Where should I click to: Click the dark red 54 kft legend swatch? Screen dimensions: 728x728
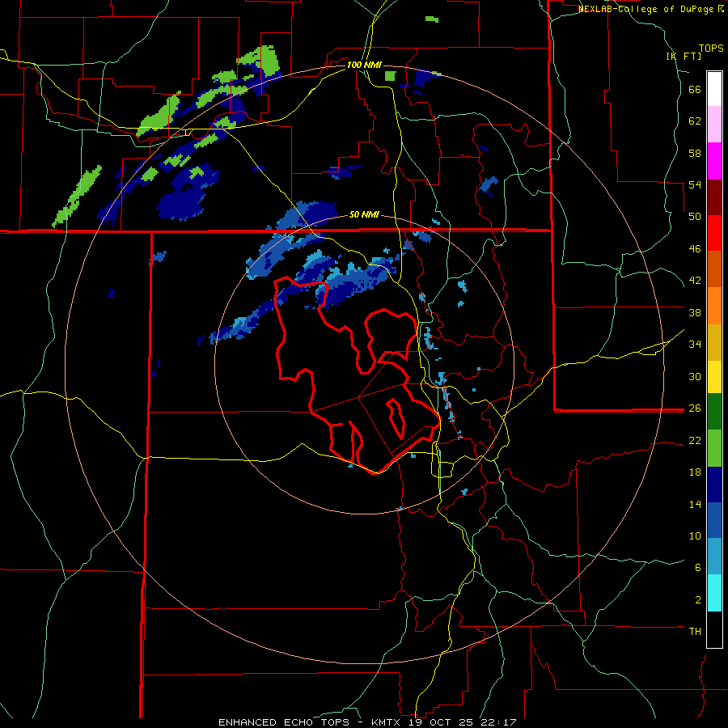[x=714, y=197]
